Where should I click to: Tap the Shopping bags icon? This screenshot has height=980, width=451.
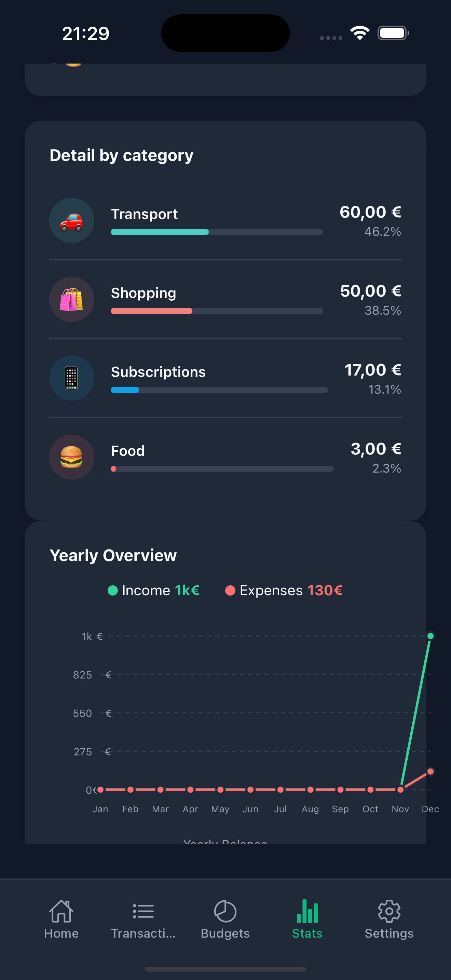tap(71, 299)
